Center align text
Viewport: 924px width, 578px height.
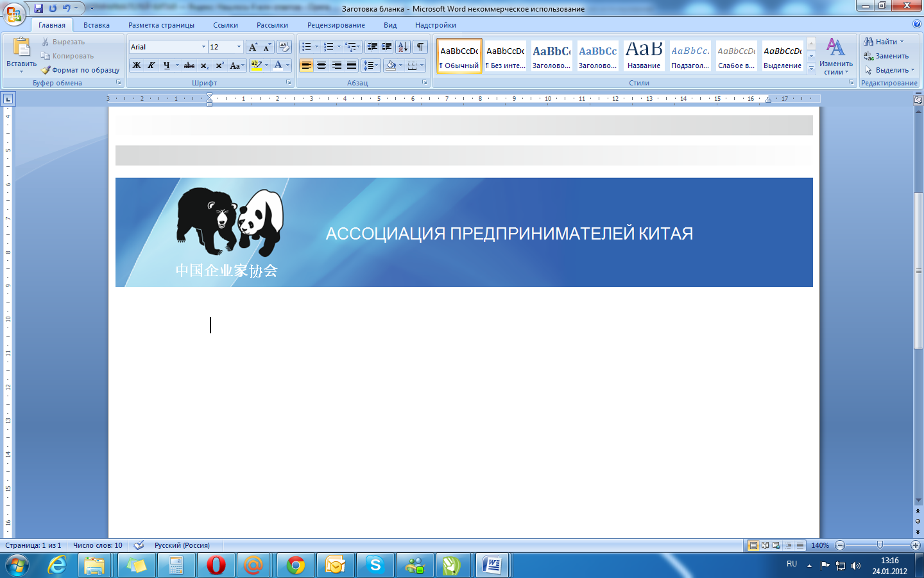coord(321,66)
